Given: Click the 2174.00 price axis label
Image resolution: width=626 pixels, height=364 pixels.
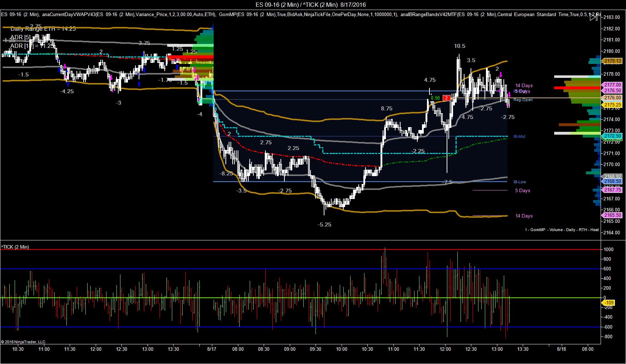Looking at the screenshot, I should click(x=612, y=119).
